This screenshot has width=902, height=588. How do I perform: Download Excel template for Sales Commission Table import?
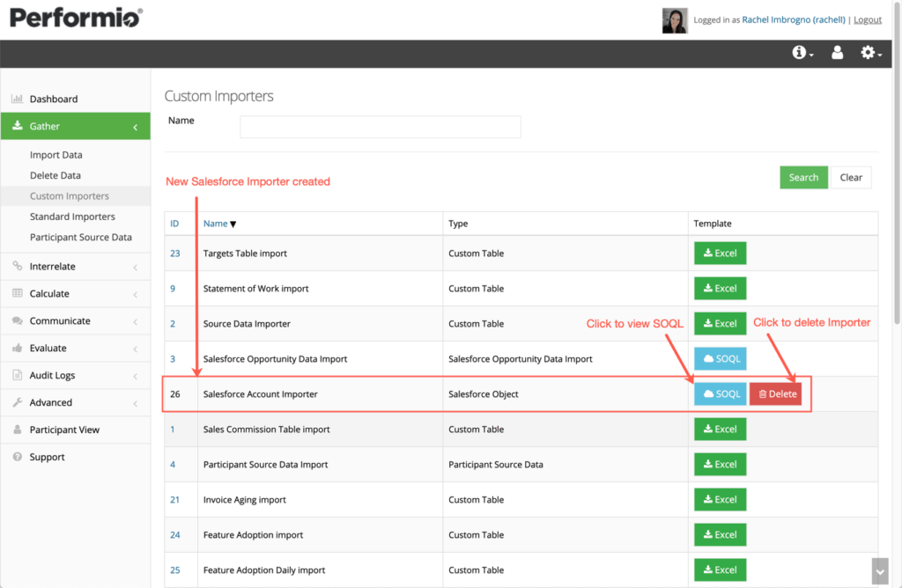coord(721,430)
